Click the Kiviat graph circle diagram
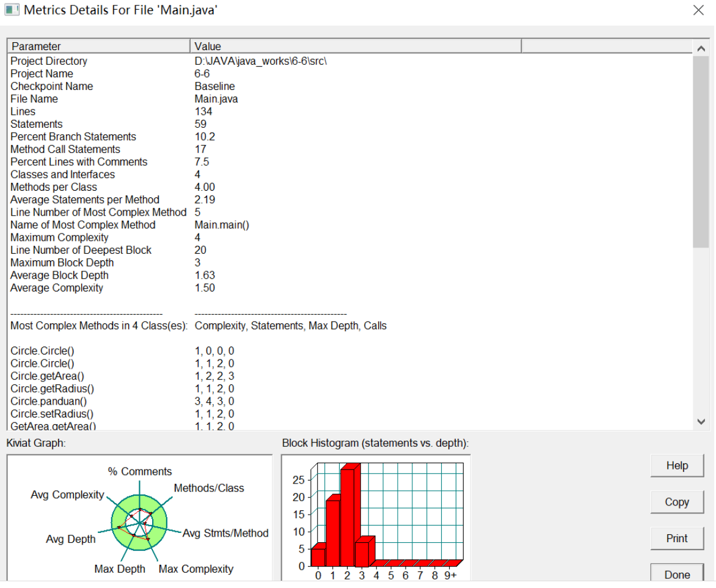716x588 pixels. [139, 522]
